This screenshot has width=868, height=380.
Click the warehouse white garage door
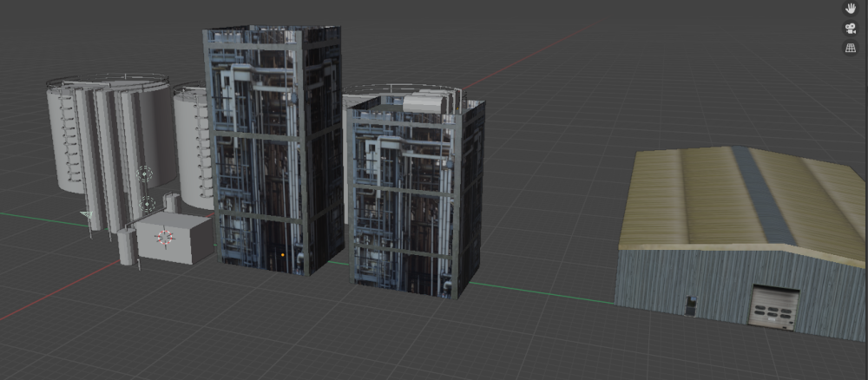point(773,308)
